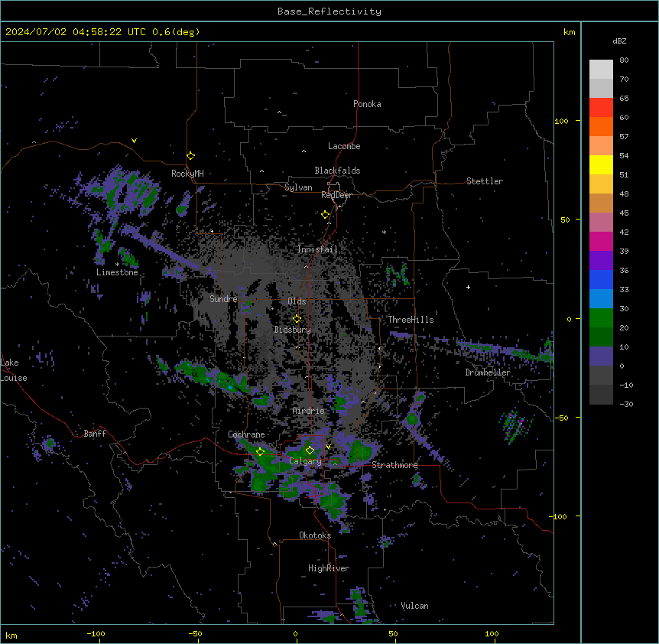This screenshot has height=644, width=659.
Task: Click the km unit label at bottom left
Action: point(11,635)
